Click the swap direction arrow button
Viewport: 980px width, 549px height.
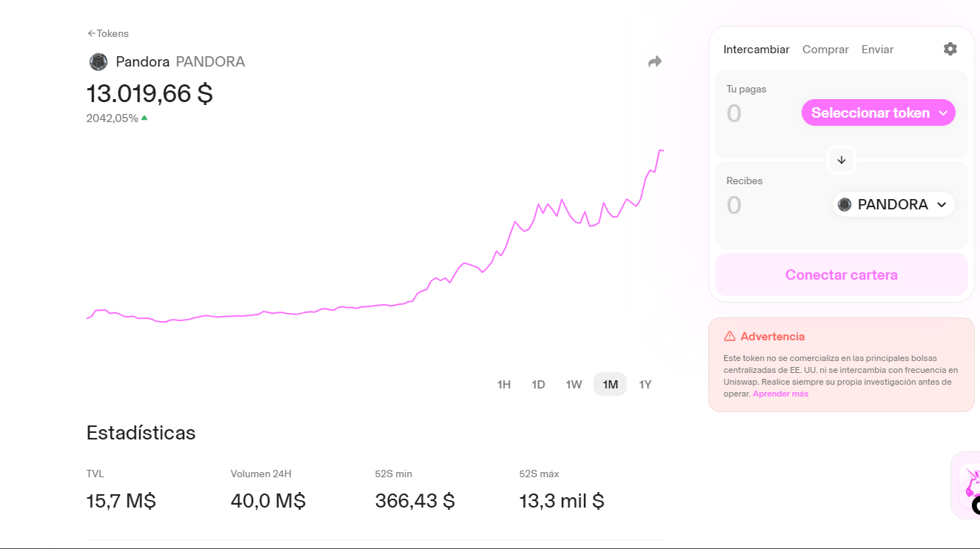coord(842,160)
